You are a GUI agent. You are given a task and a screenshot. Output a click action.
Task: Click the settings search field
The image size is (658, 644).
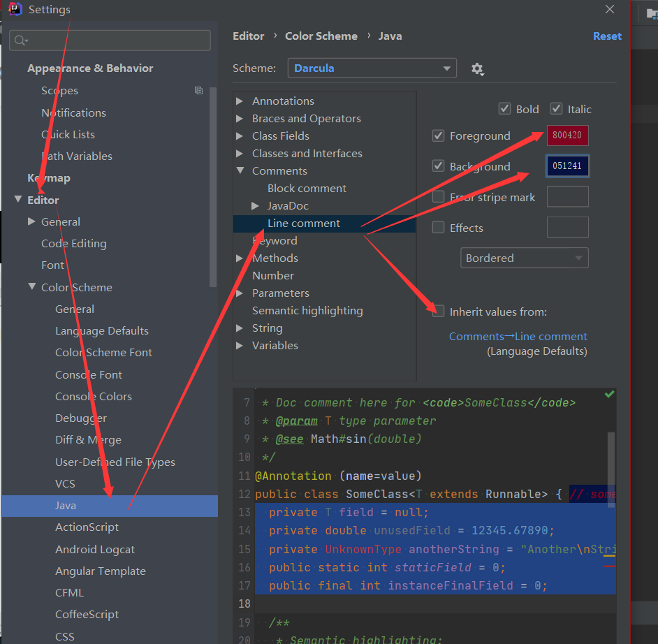coord(110,41)
